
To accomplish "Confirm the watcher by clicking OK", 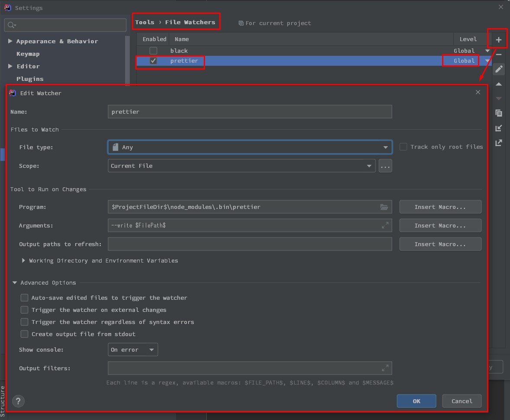I will tap(416, 401).
